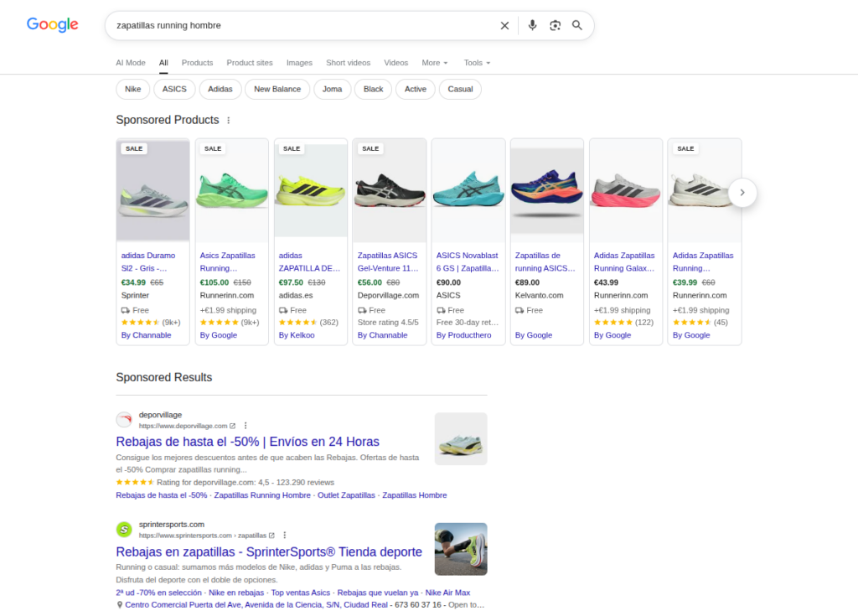This screenshot has height=616, width=858.
Task: Open Adidas Galaxy pink-sole shoe image
Action: click(625, 190)
